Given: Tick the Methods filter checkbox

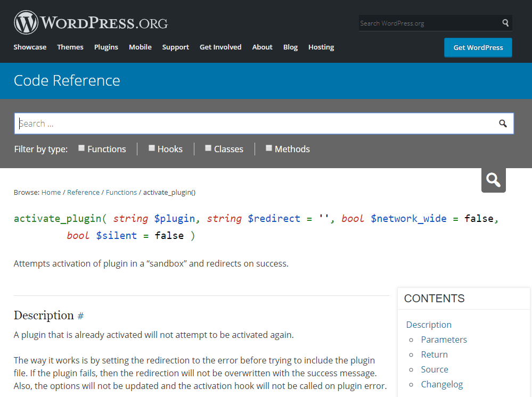Looking at the screenshot, I should pyautogui.click(x=269, y=148).
